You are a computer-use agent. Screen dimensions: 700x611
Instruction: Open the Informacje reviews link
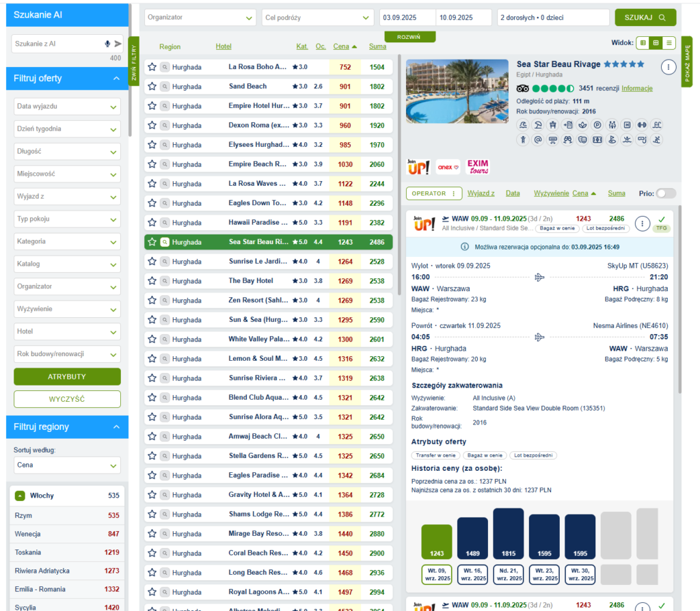[636, 88]
